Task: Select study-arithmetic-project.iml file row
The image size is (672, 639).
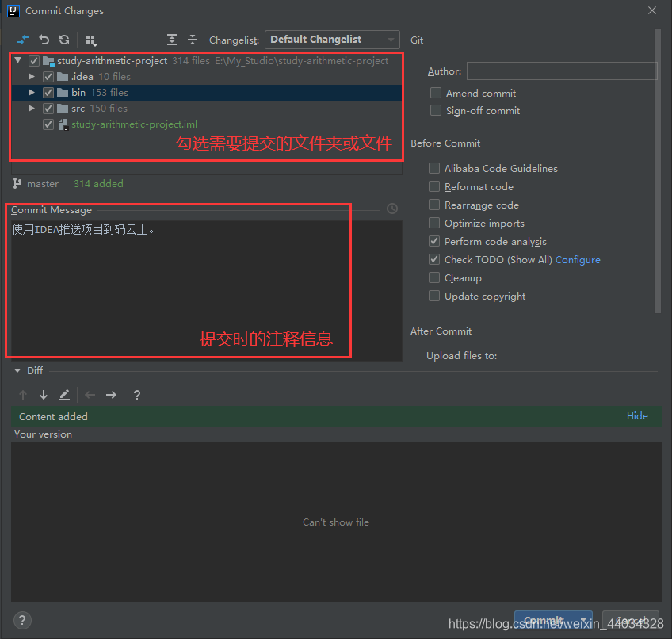Action: [x=206, y=124]
